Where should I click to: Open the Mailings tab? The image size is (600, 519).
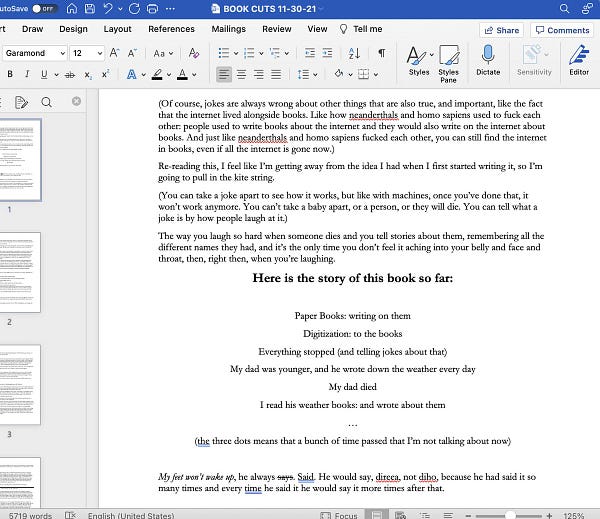228,29
